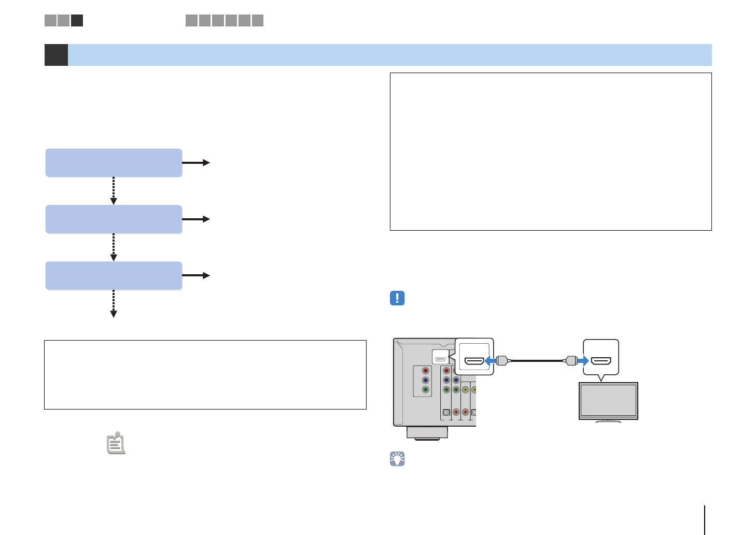Click the dark square in the top-left indicator group
756x535 pixels.
coord(77,20)
